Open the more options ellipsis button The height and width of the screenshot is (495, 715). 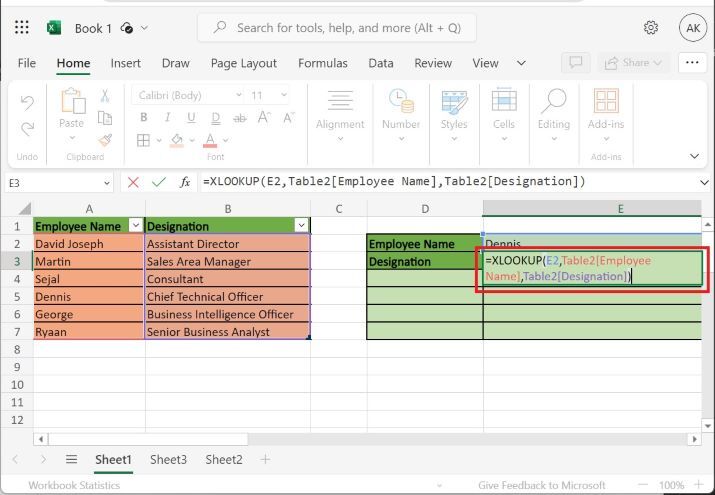(x=692, y=62)
